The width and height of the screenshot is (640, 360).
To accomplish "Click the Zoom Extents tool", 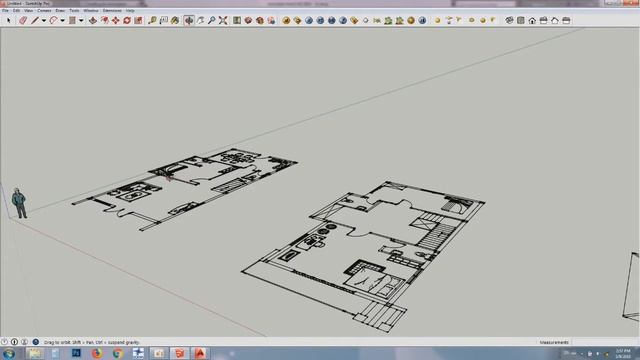I will pos(223,20).
